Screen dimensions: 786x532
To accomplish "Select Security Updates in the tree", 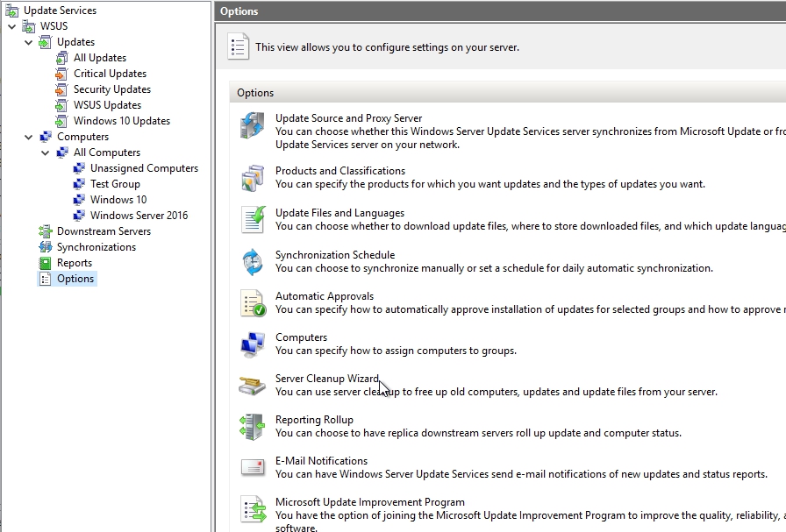I will (x=111, y=89).
